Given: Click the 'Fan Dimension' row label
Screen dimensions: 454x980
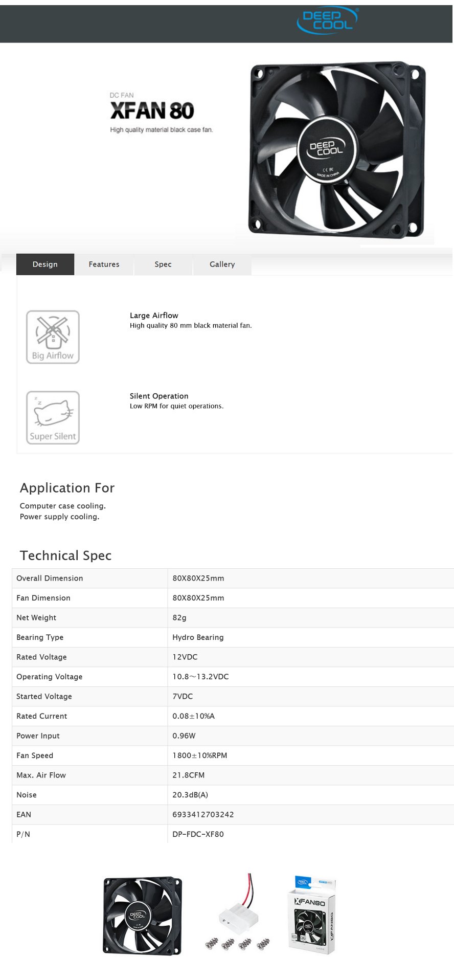Looking at the screenshot, I should (x=43, y=598).
